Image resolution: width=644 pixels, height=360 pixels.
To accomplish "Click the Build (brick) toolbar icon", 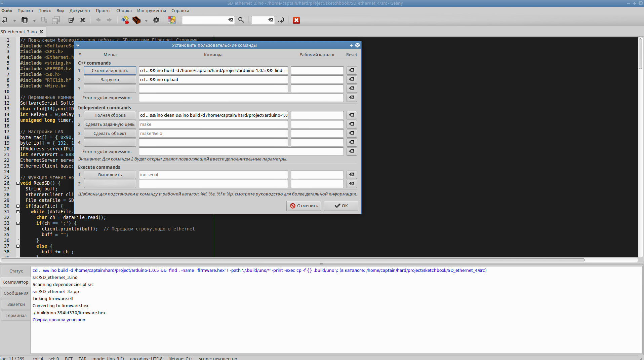I will click(136, 20).
